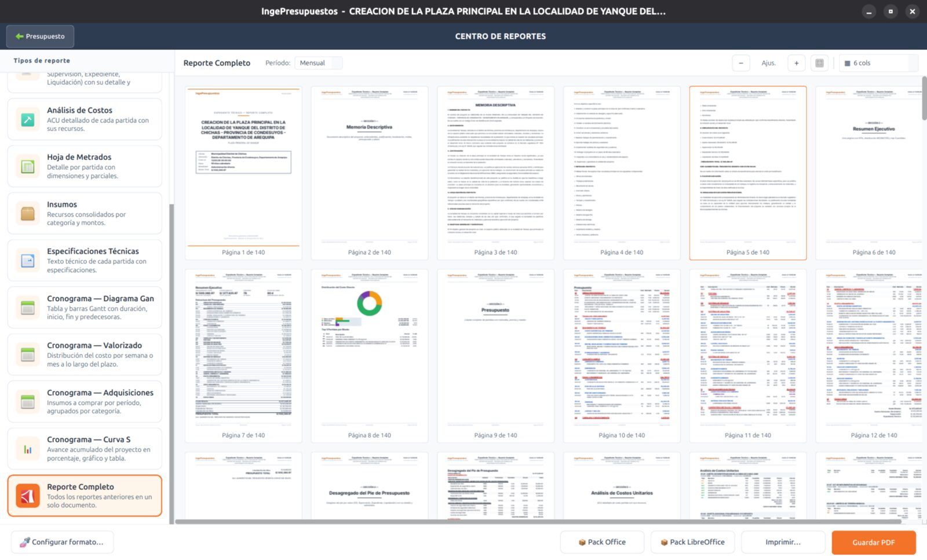Click the package icon in Pack Office
The image size is (927, 560).
582,543
